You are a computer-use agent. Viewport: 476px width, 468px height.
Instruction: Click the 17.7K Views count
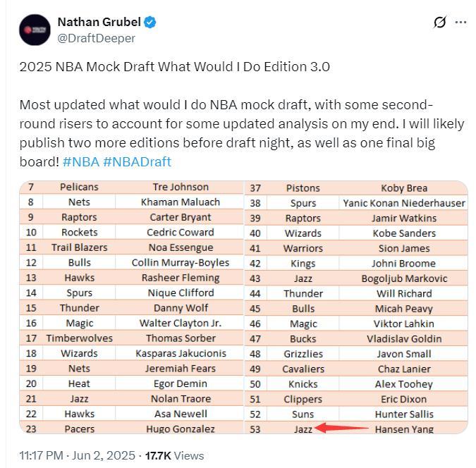click(174, 455)
